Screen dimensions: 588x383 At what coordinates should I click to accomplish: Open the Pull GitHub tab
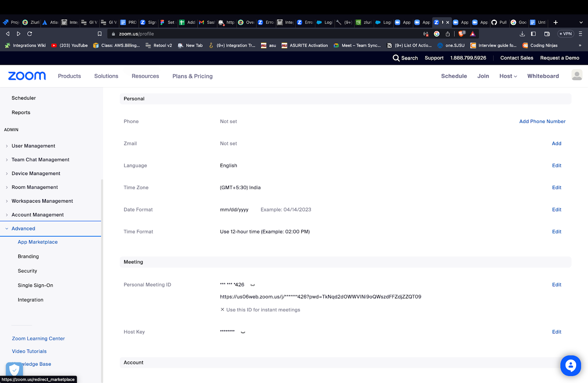click(499, 22)
